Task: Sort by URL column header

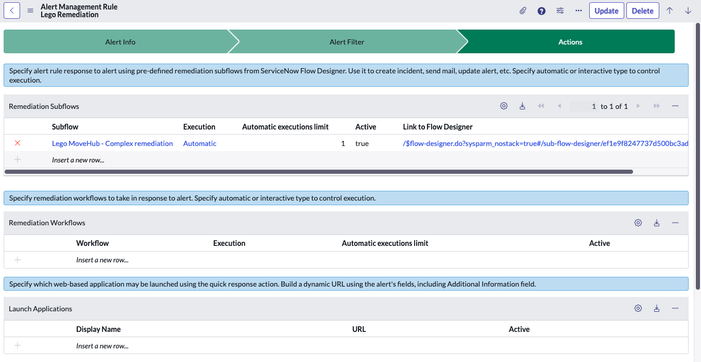Action: pos(359,329)
